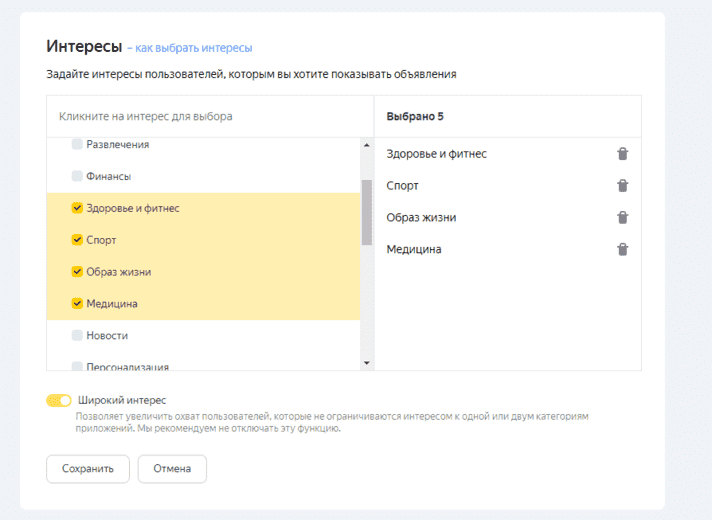Click scrollbar up arrow in interests list
Viewport: 712px width, 520px height.
tap(367, 145)
